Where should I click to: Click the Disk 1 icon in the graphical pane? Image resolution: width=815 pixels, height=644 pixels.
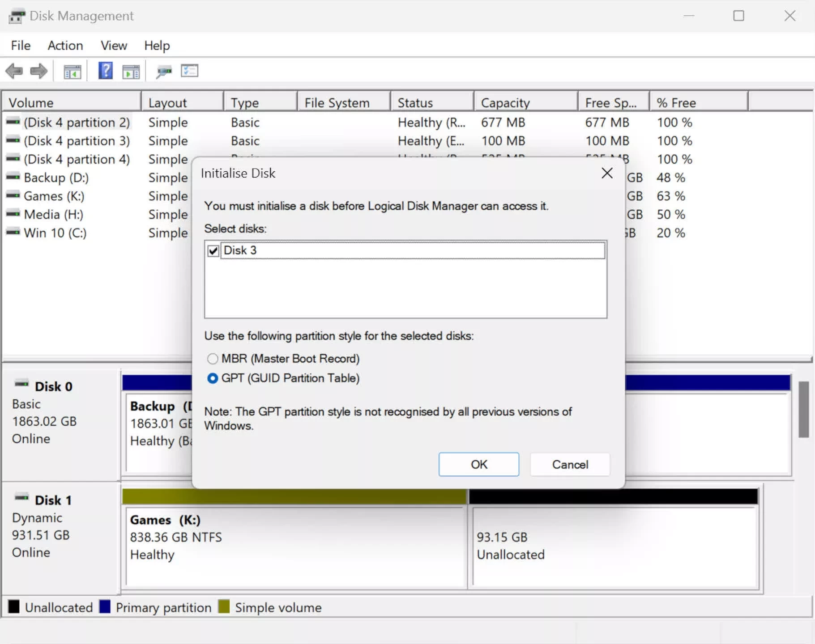21,497
